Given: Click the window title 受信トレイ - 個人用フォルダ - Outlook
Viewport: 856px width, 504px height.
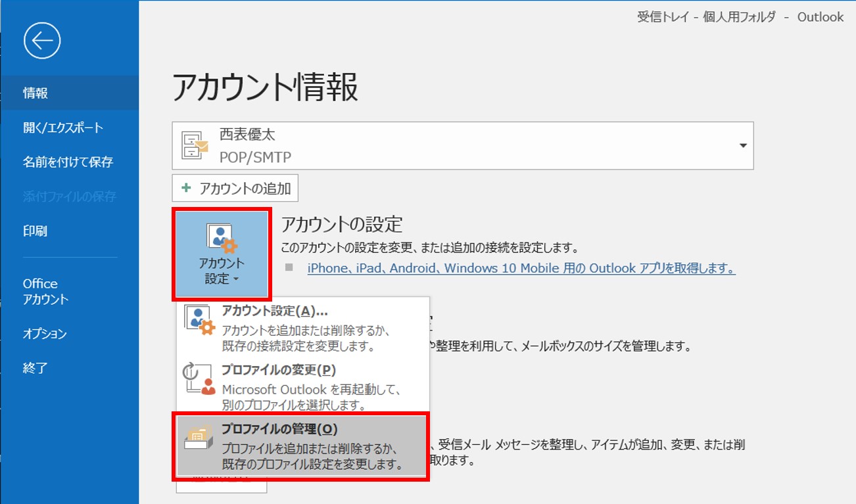Looking at the screenshot, I should (x=740, y=17).
